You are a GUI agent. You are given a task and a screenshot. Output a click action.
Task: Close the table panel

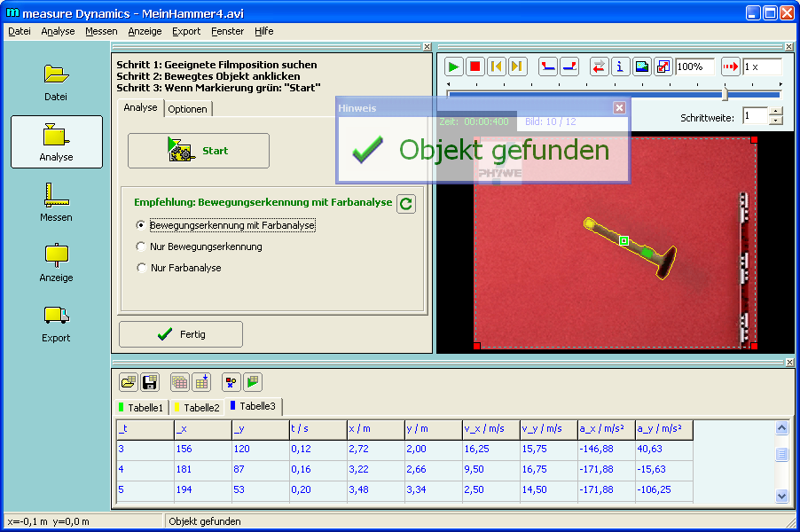(789, 362)
